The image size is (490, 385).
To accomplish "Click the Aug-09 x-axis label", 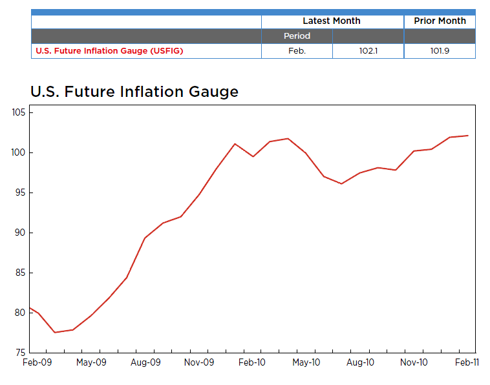I will coord(145,362).
